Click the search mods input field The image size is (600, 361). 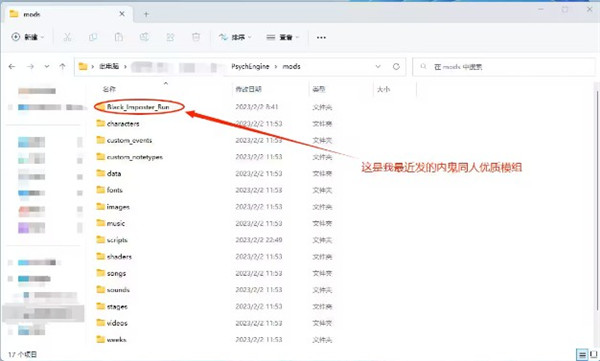tap(504, 67)
